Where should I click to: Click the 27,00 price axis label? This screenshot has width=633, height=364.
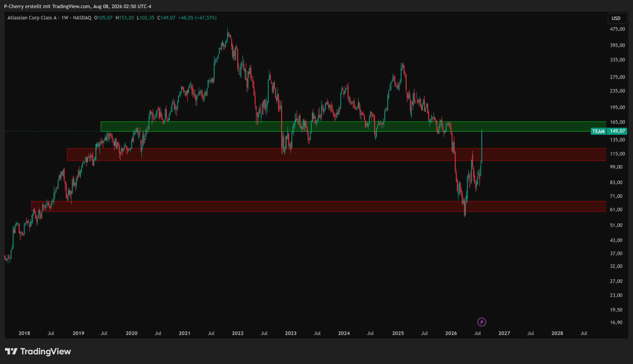click(616, 281)
